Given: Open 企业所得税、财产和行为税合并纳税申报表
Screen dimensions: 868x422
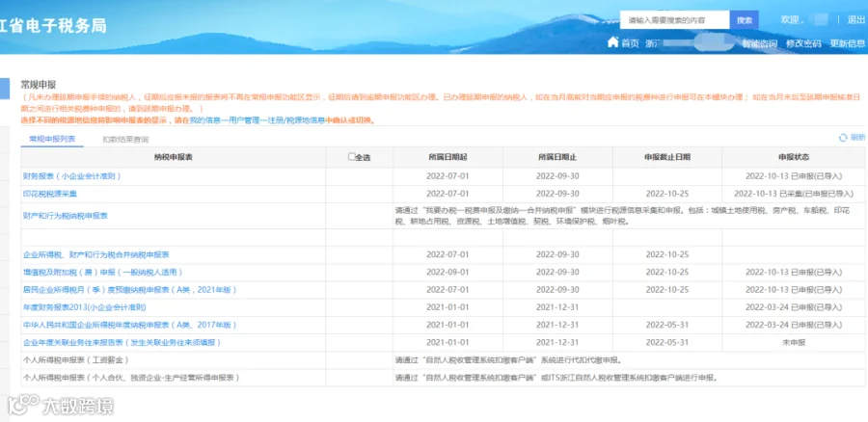Looking at the screenshot, I should pos(95,255).
